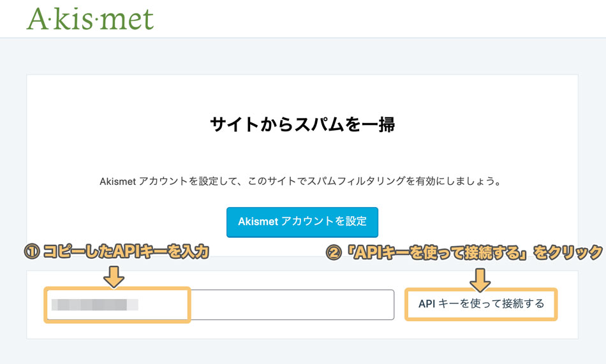Click the word Akismet in the description sentence
Screen dimensions: 606x364
(117, 181)
